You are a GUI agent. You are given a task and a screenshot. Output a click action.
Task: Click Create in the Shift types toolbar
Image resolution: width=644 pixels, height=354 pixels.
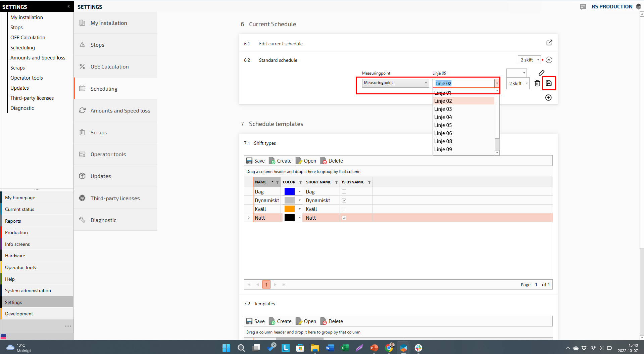pos(280,161)
